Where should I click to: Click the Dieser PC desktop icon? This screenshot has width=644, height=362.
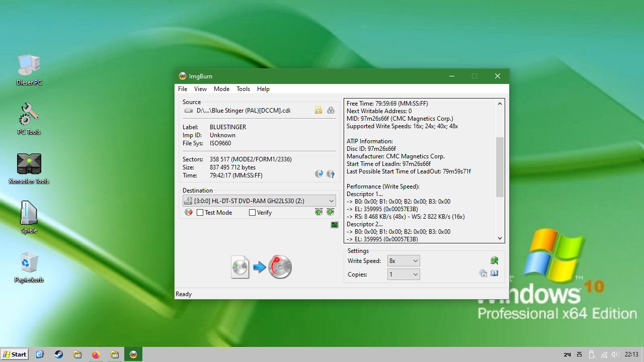(x=29, y=69)
